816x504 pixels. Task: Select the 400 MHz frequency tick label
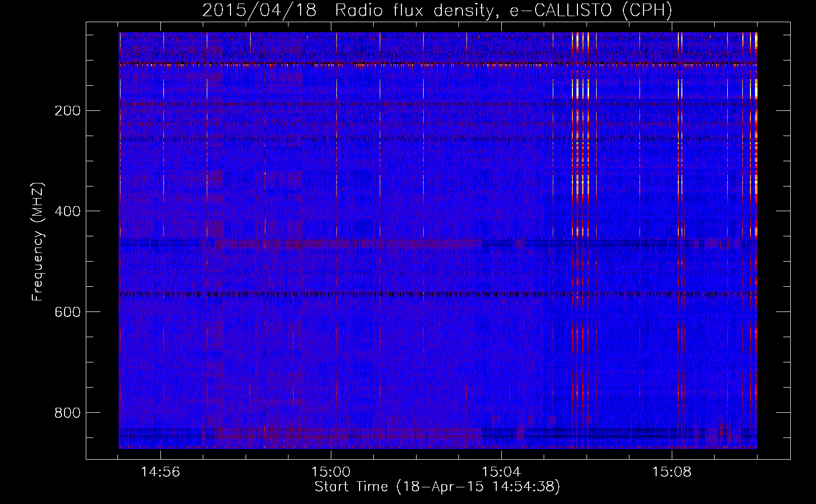(x=68, y=211)
